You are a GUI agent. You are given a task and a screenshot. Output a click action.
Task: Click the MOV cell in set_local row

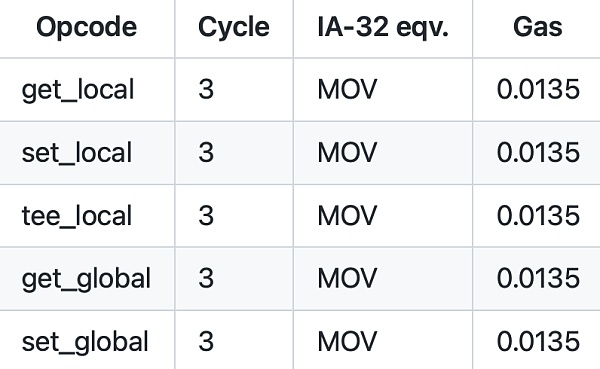pyautogui.click(x=347, y=152)
